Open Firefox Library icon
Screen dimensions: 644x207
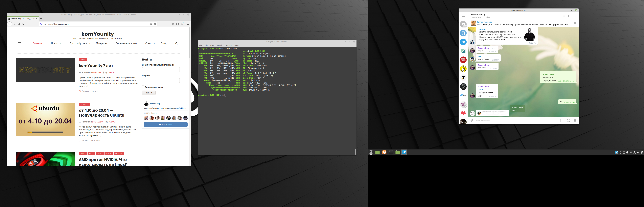tap(173, 24)
